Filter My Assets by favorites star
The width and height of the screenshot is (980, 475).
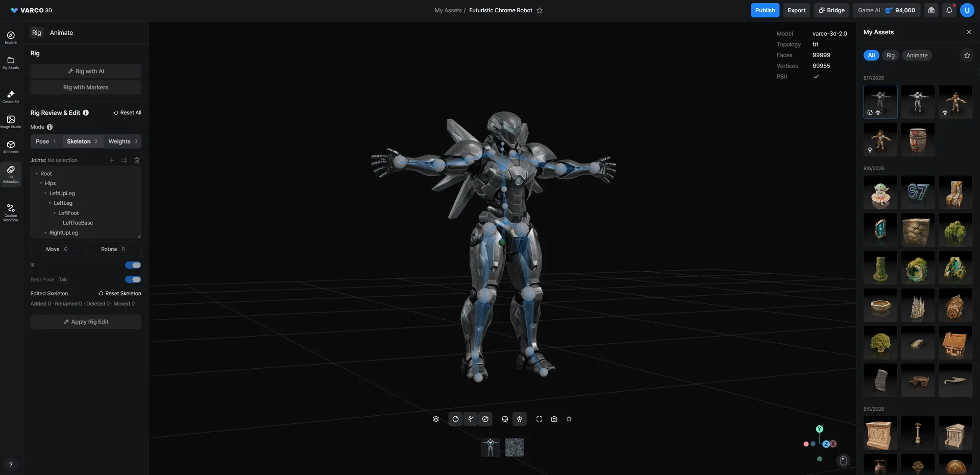tap(967, 55)
